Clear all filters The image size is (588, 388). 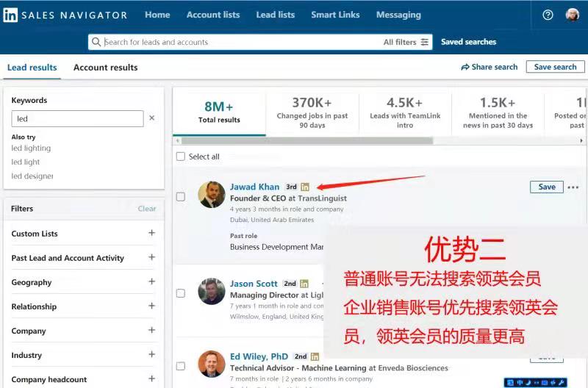coord(146,209)
